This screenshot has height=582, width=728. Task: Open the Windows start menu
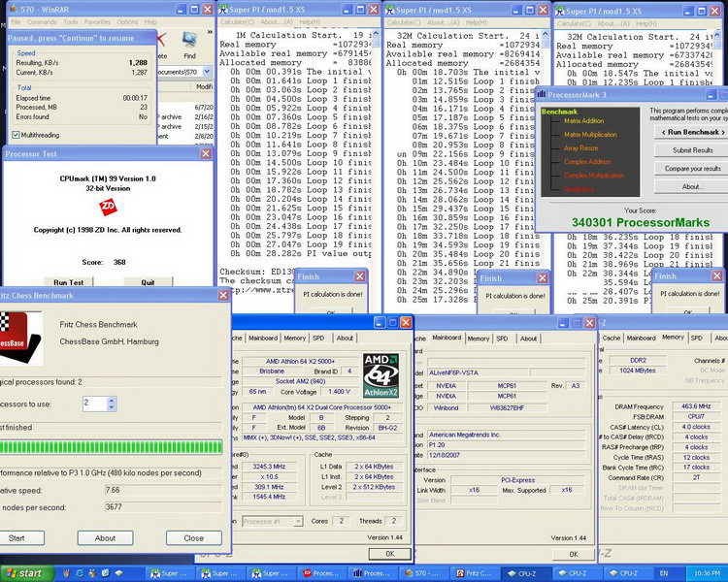click(x=27, y=573)
